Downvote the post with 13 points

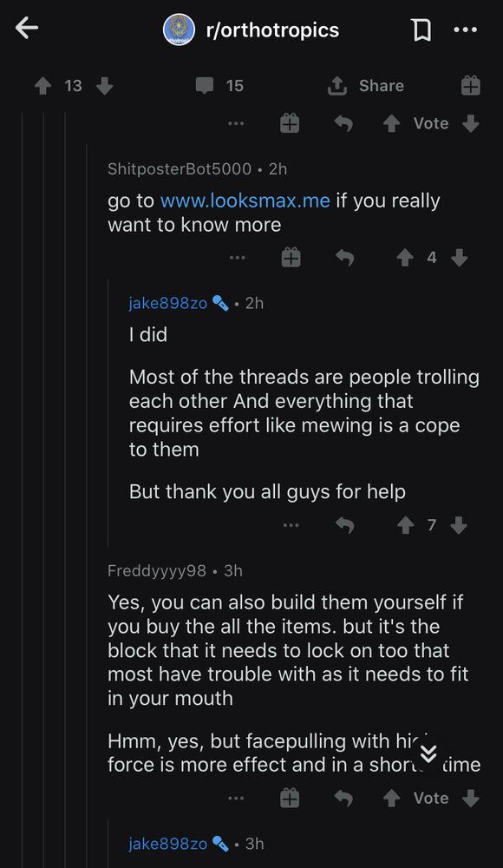[x=105, y=86]
